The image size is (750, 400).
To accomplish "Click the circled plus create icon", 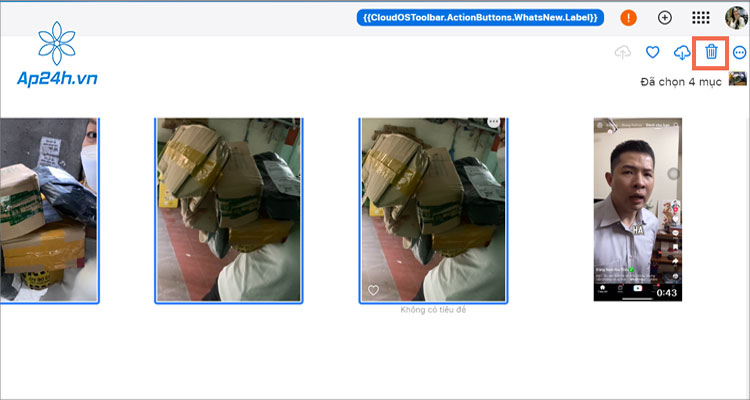I will coord(665,18).
